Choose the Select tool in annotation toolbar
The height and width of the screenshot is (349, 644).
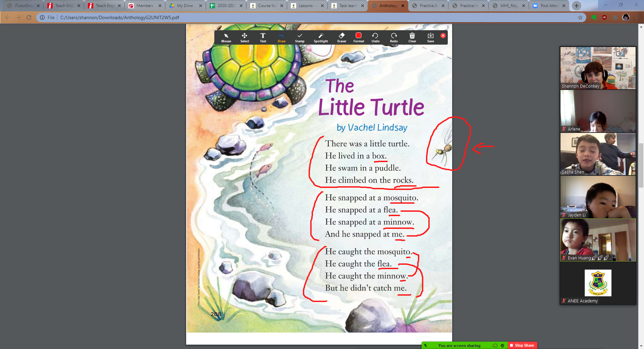(245, 38)
